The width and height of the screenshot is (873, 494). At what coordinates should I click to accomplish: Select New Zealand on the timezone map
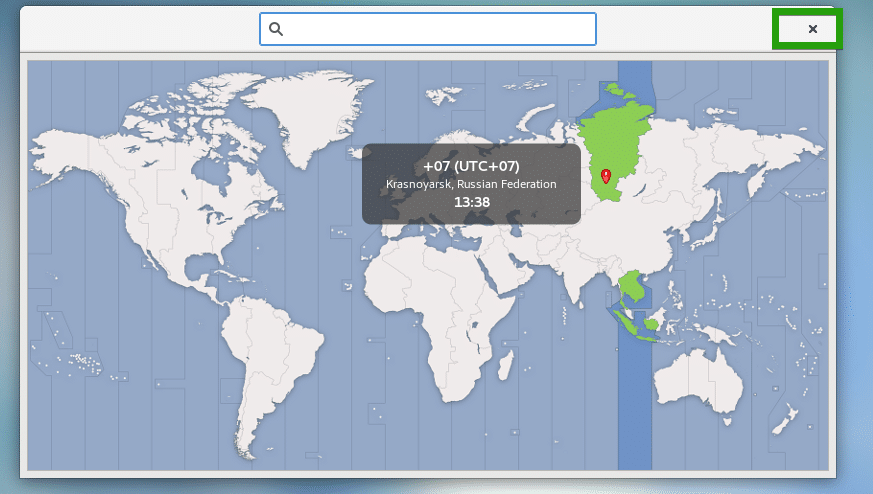pos(786,419)
